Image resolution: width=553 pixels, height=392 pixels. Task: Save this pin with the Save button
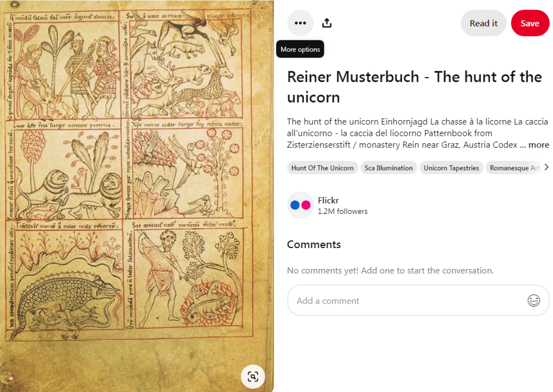coord(530,23)
